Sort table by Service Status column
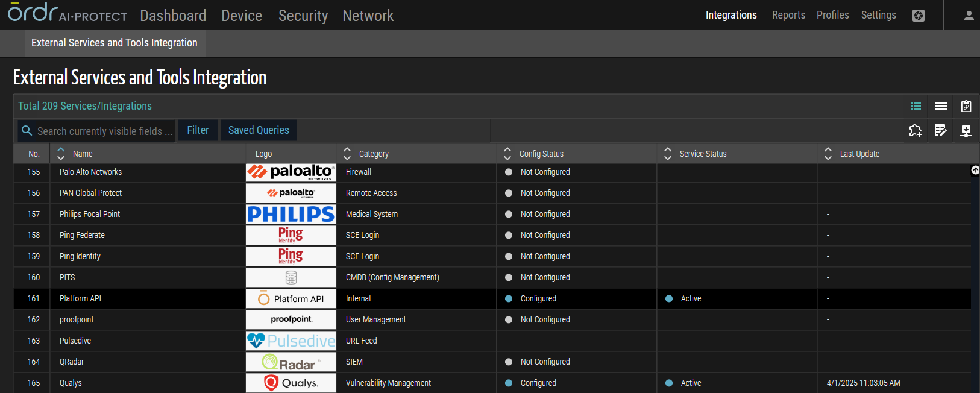 click(668, 154)
